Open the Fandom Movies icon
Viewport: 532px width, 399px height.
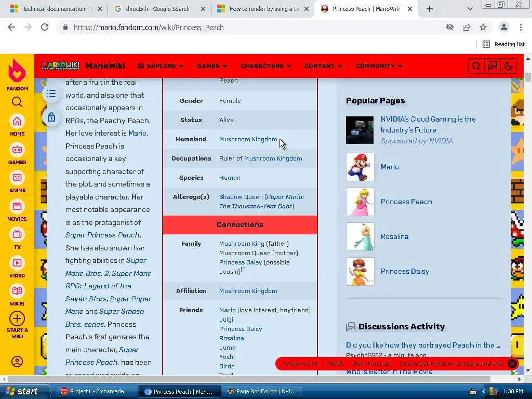(x=17, y=206)
